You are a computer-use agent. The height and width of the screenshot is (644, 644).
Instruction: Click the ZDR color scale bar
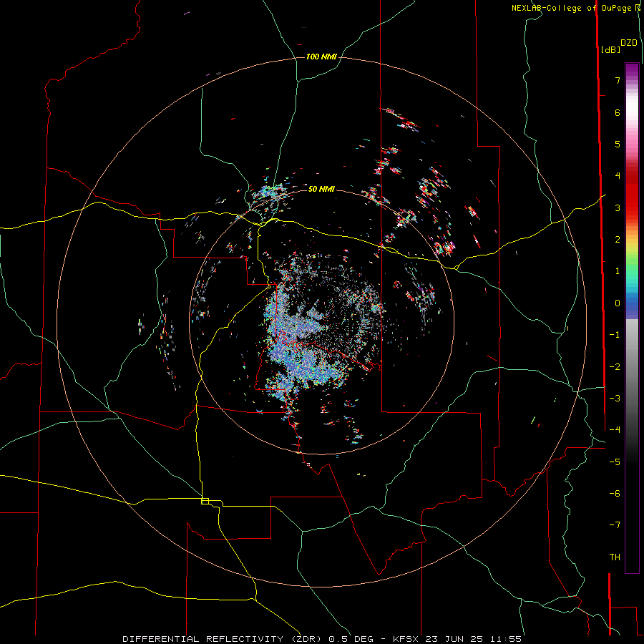click(x=632, y=318)
